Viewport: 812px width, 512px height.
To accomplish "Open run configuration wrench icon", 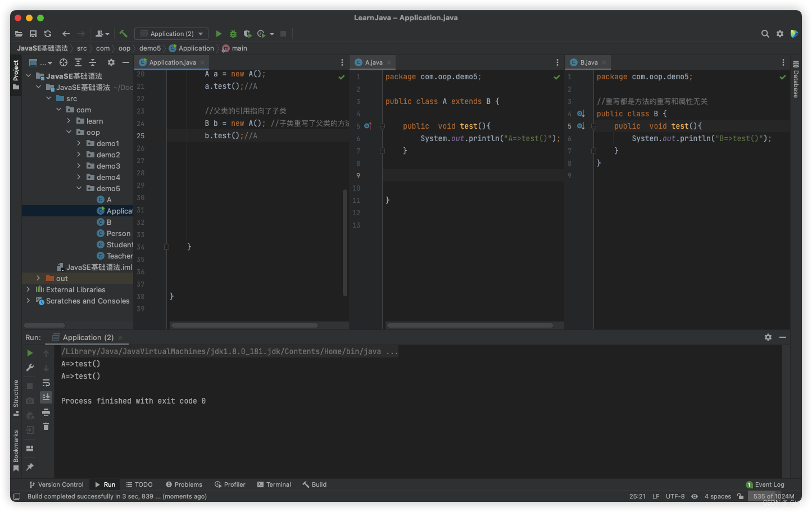I will [x=30, y=368].
